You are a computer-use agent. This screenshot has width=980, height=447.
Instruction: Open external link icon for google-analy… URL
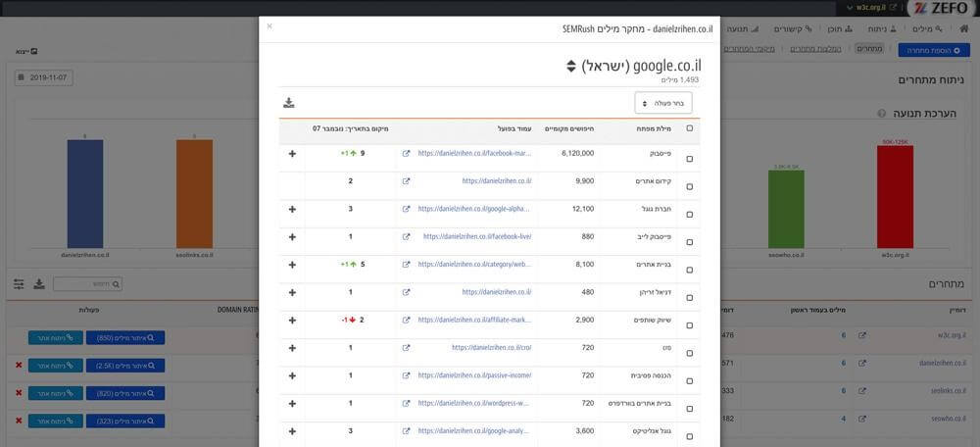click(x=407, y=430)
